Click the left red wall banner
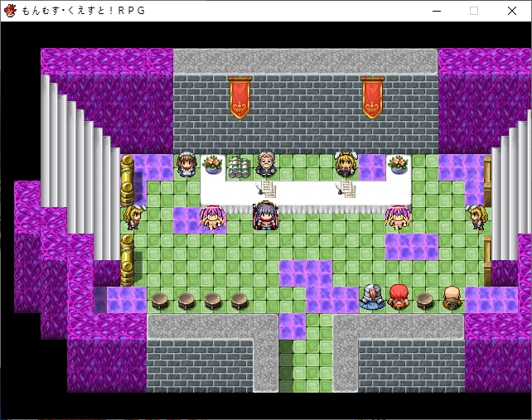532x420 pixels. pyautogui.click(x=239, y=98)
